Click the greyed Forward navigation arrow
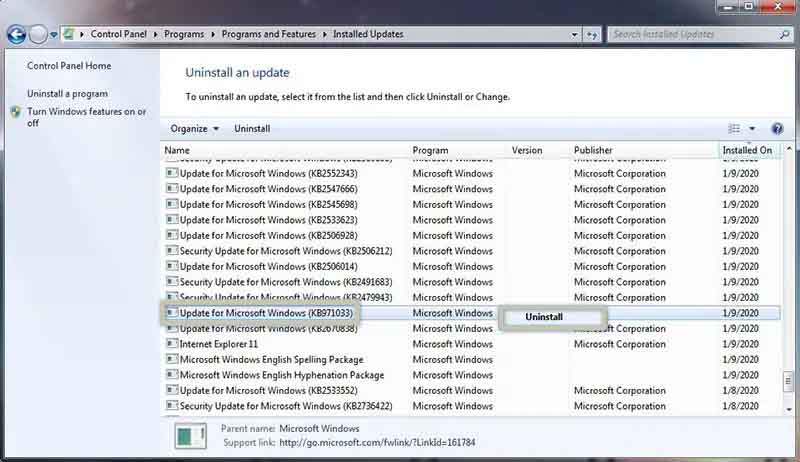This screenshot has width=800, height=462. (37, 35)
